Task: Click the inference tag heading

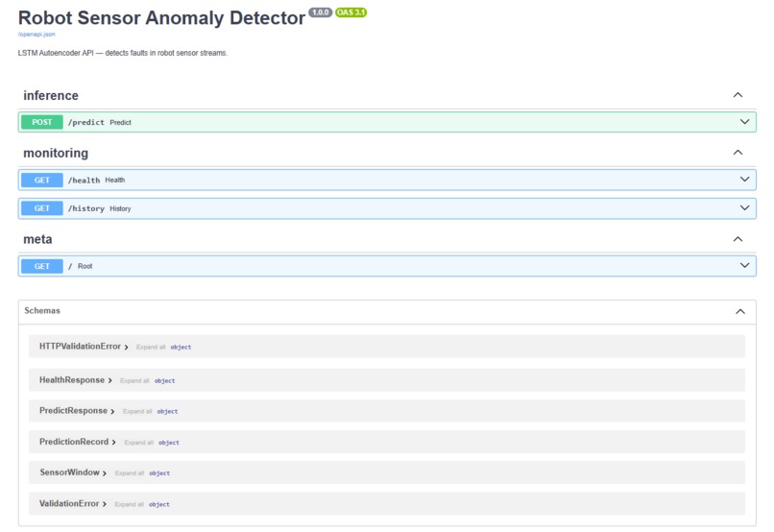Action: click(51, 95)
